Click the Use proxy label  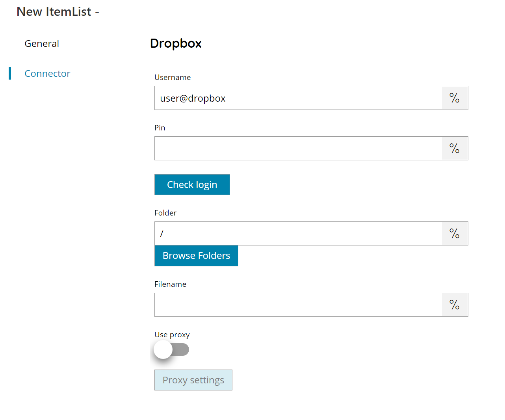click(x=172, y=335)
